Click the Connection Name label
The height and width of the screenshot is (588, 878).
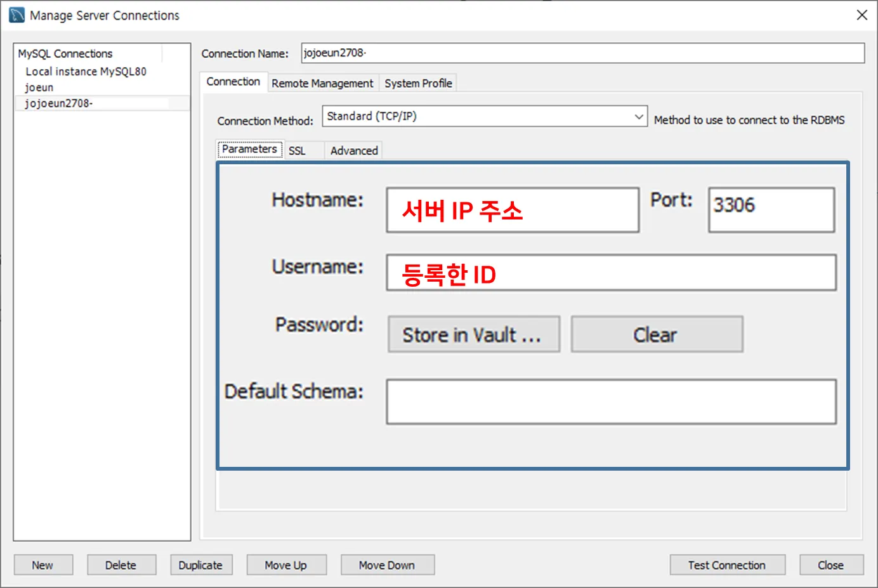(245, 54)
